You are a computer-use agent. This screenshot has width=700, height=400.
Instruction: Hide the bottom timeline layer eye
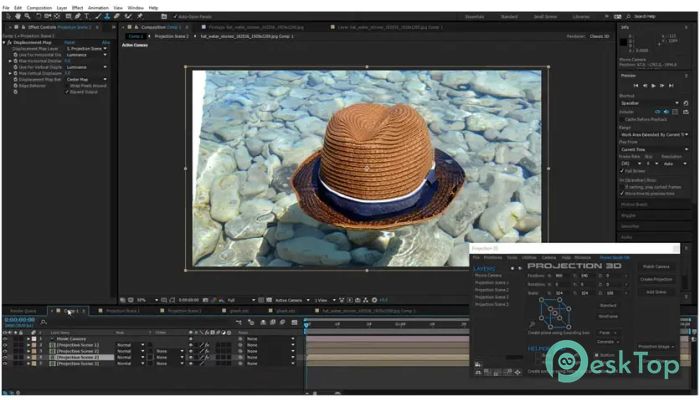5,364
